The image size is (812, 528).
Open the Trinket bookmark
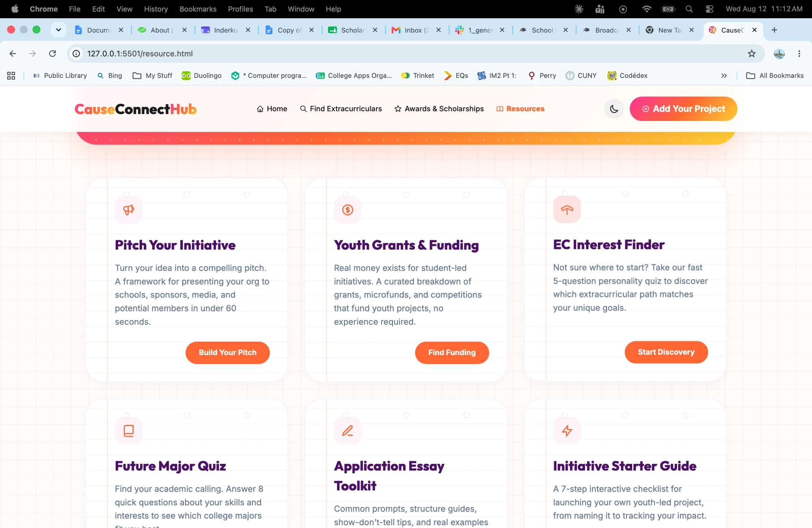coord(418,75)
